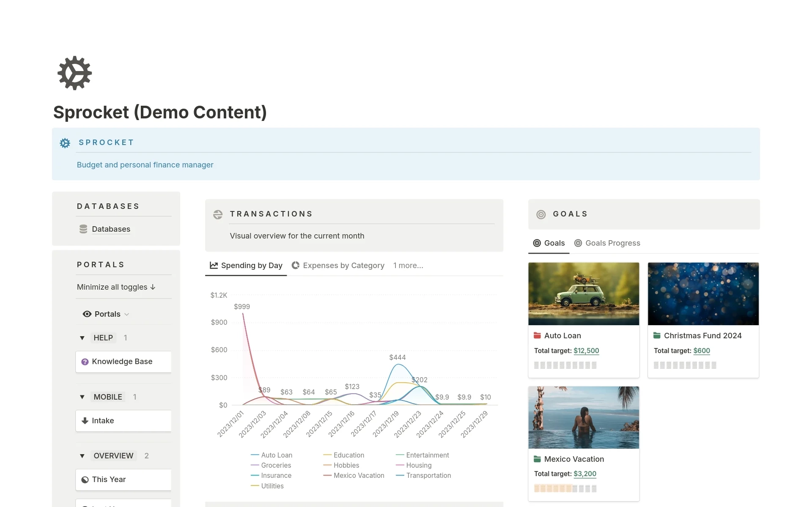Screen dimensions: 812x507
Task: Click the small blue gear icon in Sprocket callout
Action: (65, 143)
